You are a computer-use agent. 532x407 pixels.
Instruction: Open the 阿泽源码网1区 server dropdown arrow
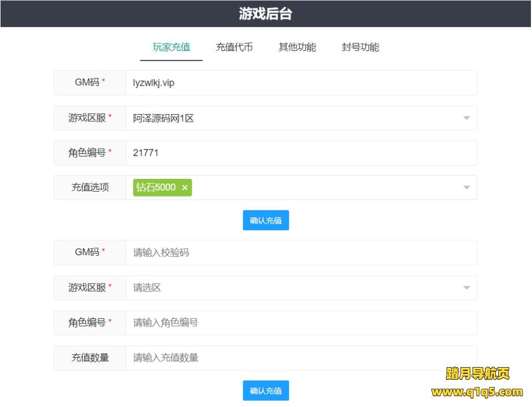click(x=466, y=118)
